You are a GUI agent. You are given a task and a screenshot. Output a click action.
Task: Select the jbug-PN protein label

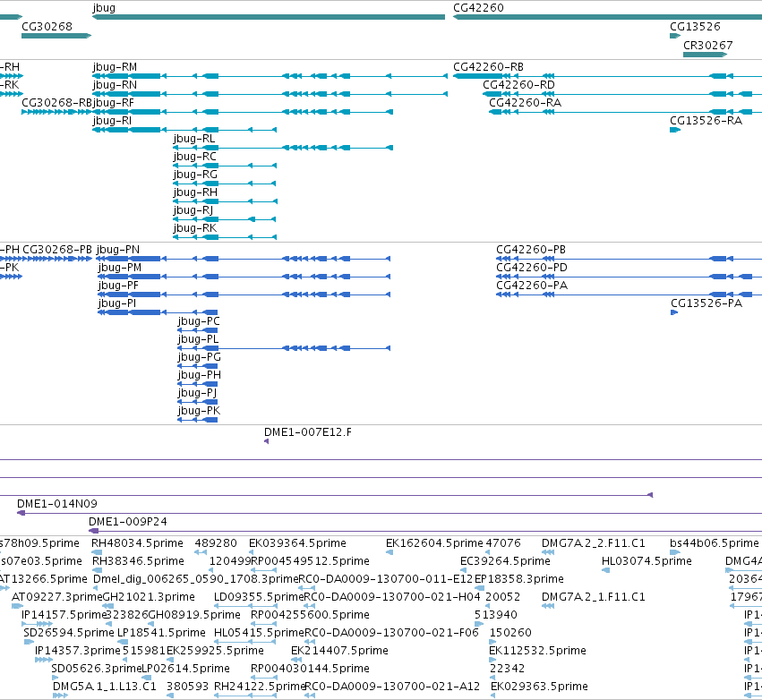coord(117,250)
